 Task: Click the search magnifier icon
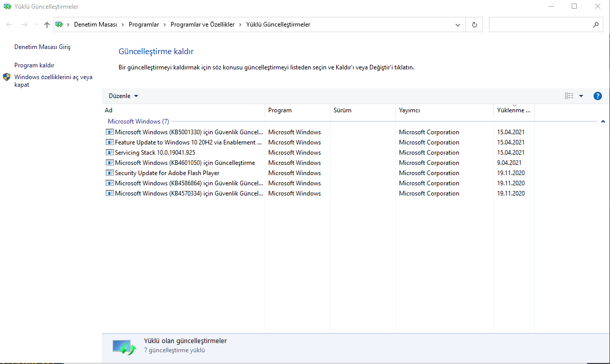(596, 25)
